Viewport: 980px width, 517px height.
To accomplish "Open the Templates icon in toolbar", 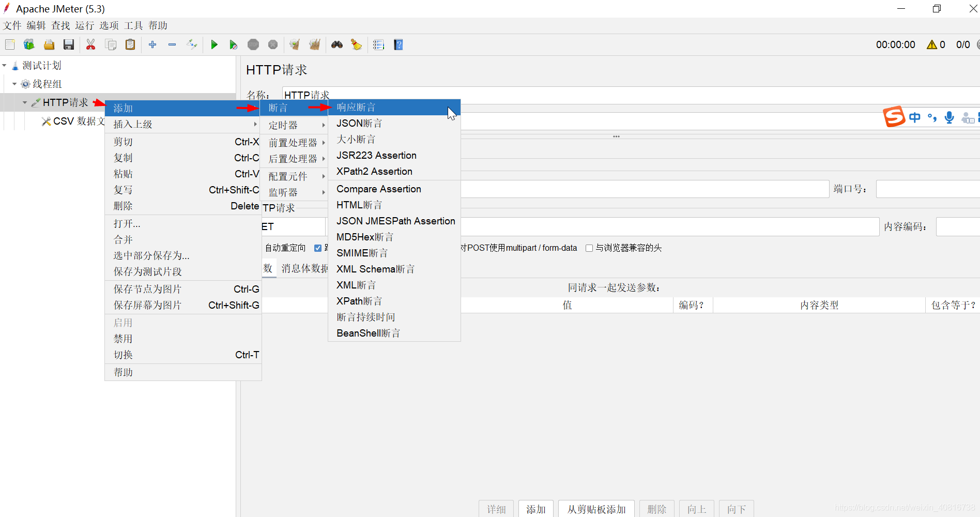I will point(29,44).
